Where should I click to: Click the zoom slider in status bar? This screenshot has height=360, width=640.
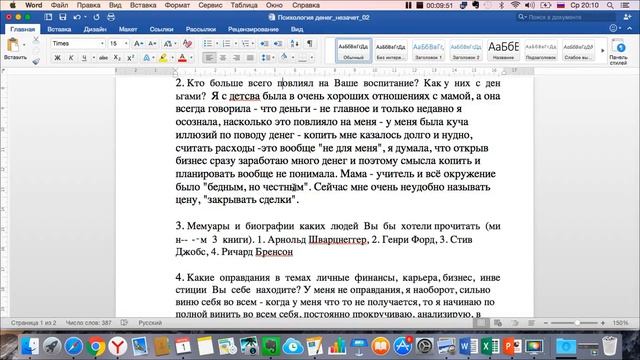point(574,323)
